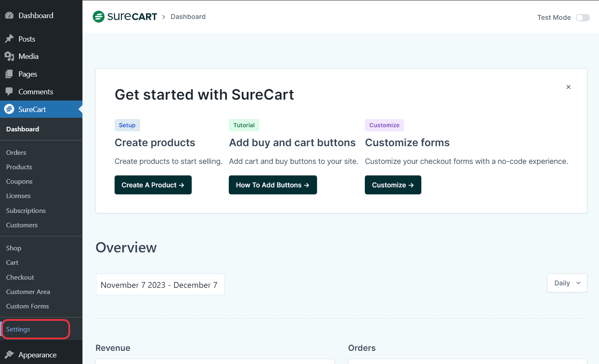The image size is (599, 364).
Task: Go to SureCart Orders
Action: pyautogui.click(x=16, y=152)
